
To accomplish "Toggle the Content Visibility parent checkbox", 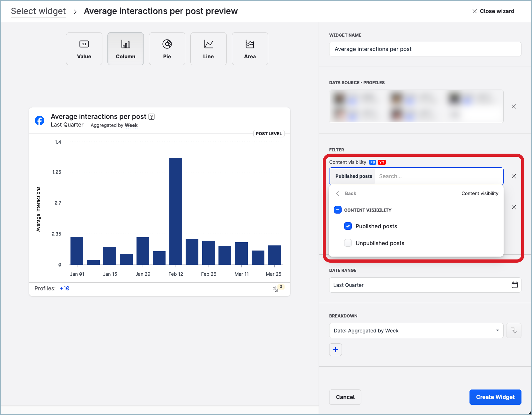I will 338,210.
